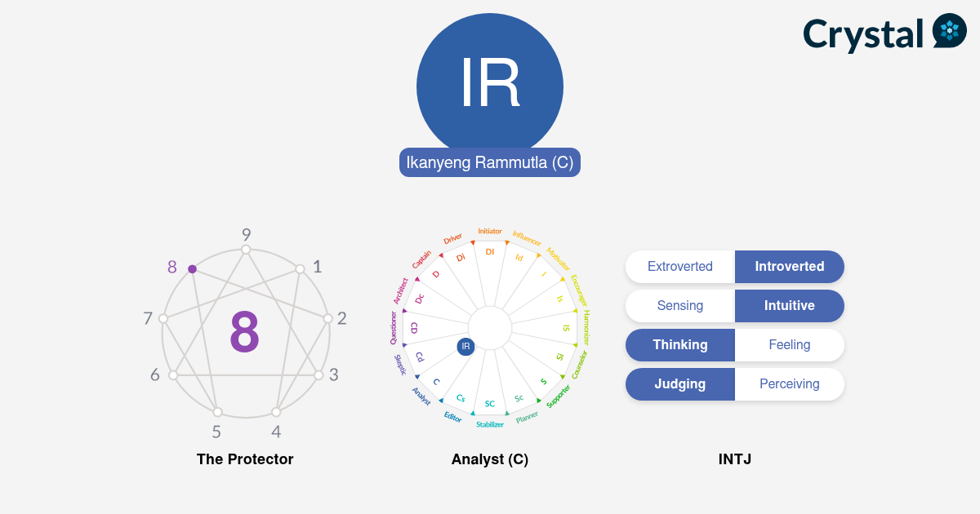Select the Thinking option
Screen dimensions: 980x514
tap(680, 345)
